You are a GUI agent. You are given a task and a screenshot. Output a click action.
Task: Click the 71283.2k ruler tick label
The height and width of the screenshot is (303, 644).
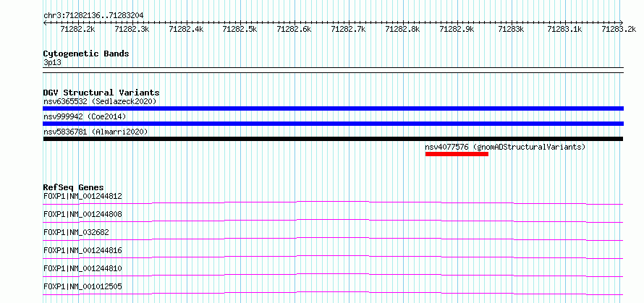point(619,29)
